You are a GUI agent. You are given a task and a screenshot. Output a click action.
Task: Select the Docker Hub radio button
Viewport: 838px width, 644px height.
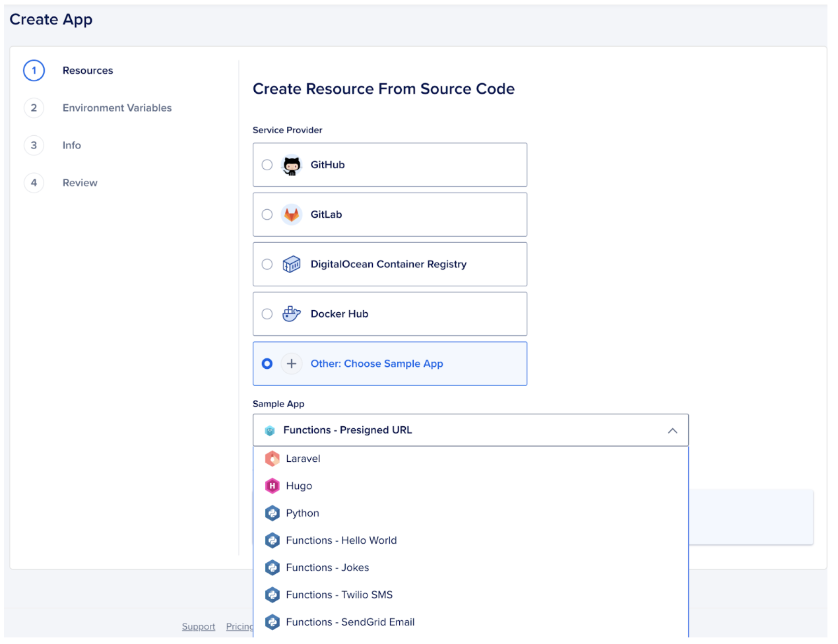coord(267,313)
